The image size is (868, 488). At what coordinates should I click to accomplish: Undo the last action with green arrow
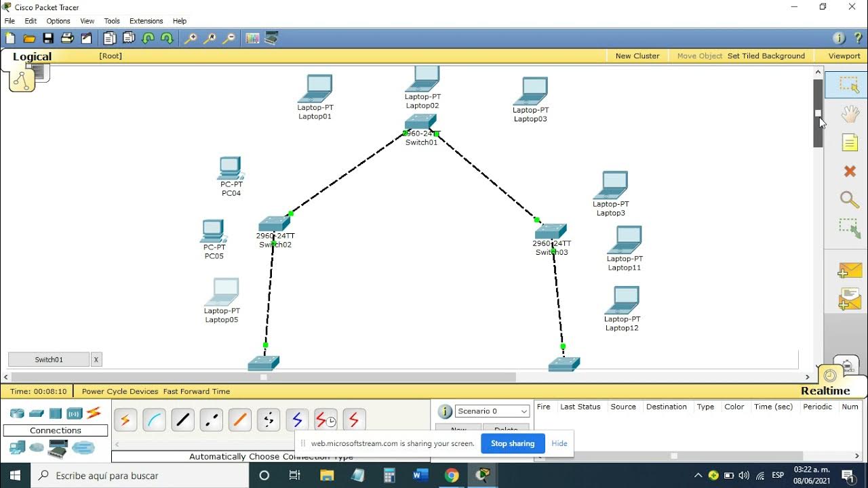pyautogui.click(x=148, y=39)
